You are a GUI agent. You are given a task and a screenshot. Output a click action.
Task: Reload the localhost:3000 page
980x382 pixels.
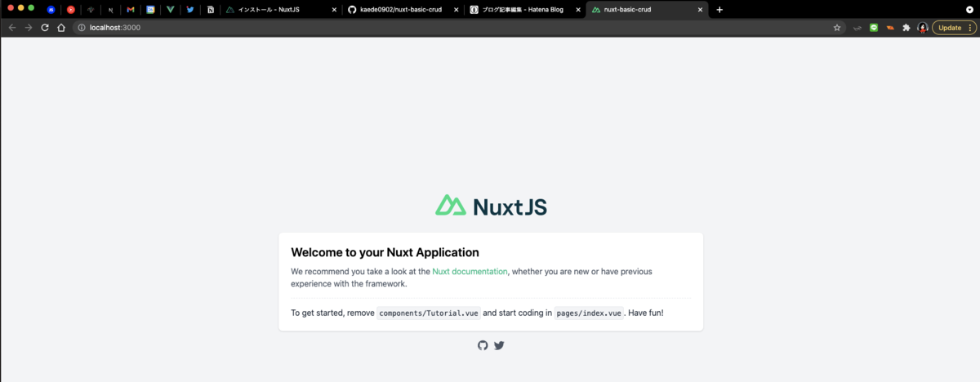click(45, 27)
